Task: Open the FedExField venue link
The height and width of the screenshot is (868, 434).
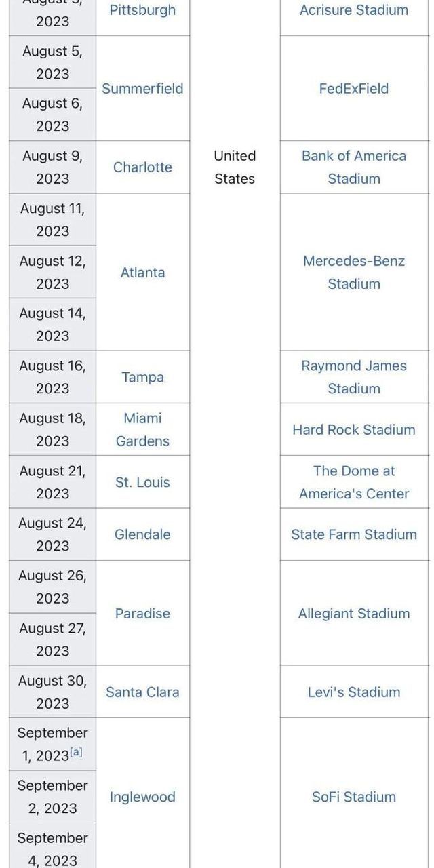Action: point(354,88)
